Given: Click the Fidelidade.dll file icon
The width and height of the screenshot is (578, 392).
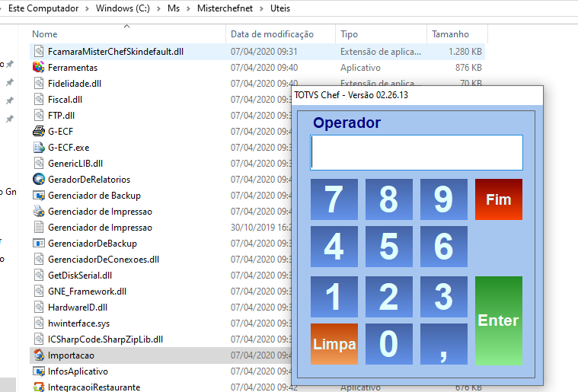Looking at the screenshot, I should pyautogui.click(x=39, y=83).
